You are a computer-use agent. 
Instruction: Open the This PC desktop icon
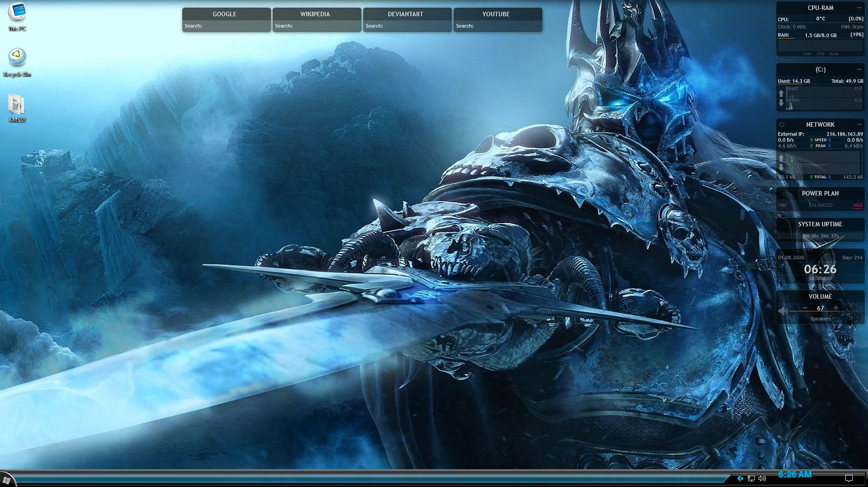point(17,17)
